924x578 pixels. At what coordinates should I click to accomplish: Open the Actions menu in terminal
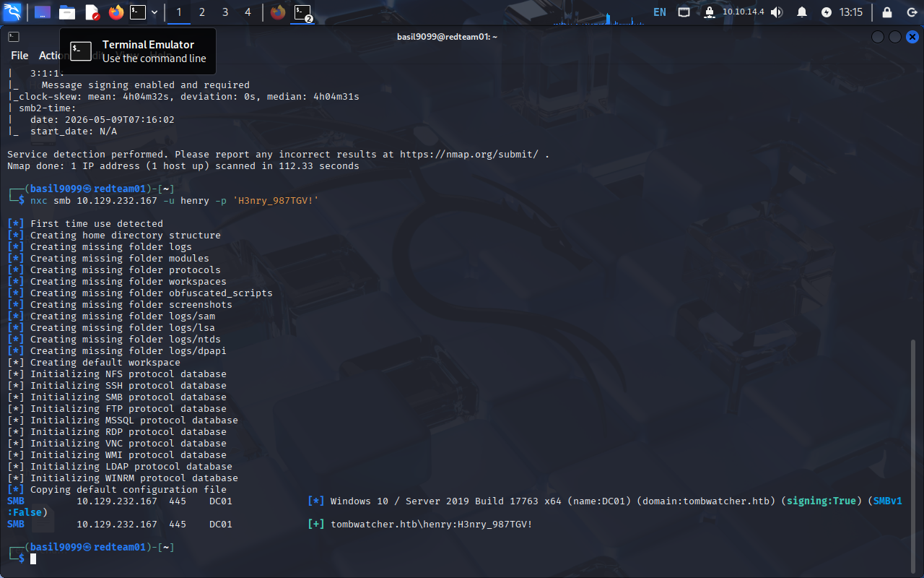51,56
